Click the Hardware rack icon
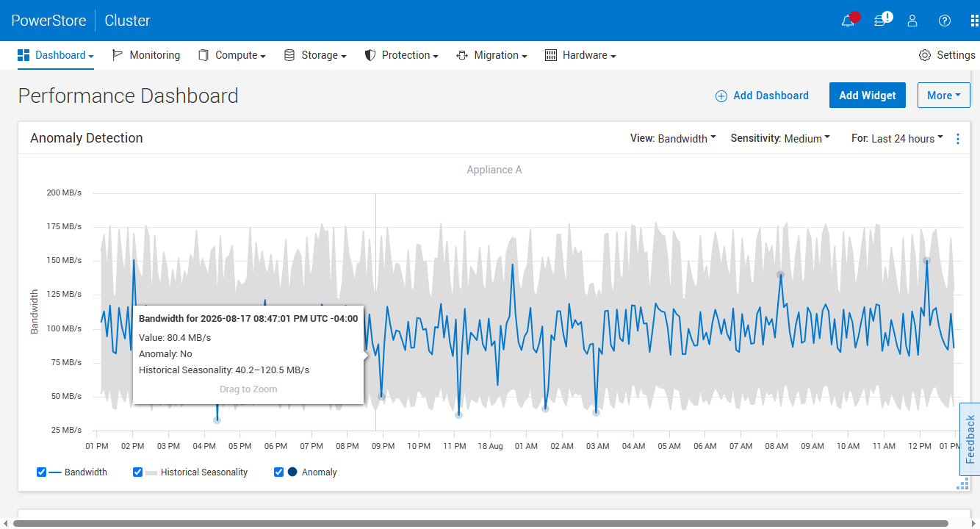 click(x=551, y=55)
